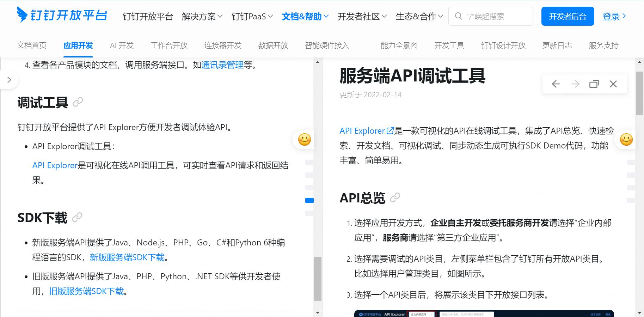Switch to the 数据开放 tab
This screenshot has width=644, height=317.
pyautogui.click(x=273, y=45)
